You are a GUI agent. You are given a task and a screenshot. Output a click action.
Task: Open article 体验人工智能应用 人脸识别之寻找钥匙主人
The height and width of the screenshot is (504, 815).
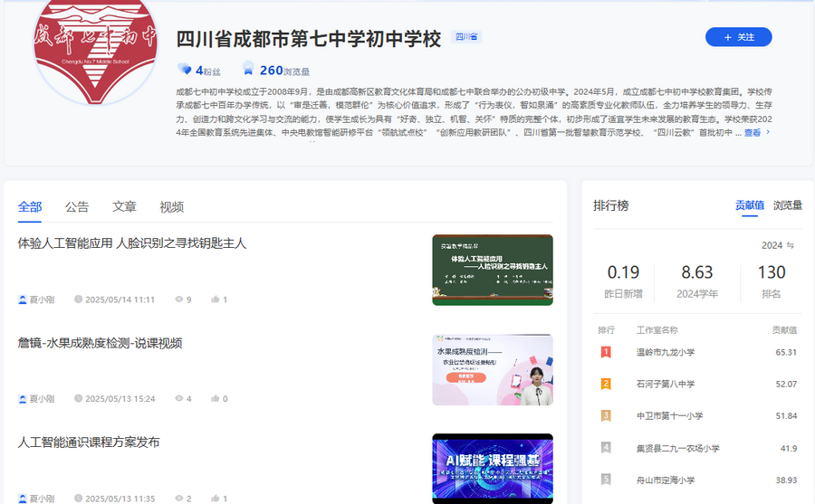(132, 243)
